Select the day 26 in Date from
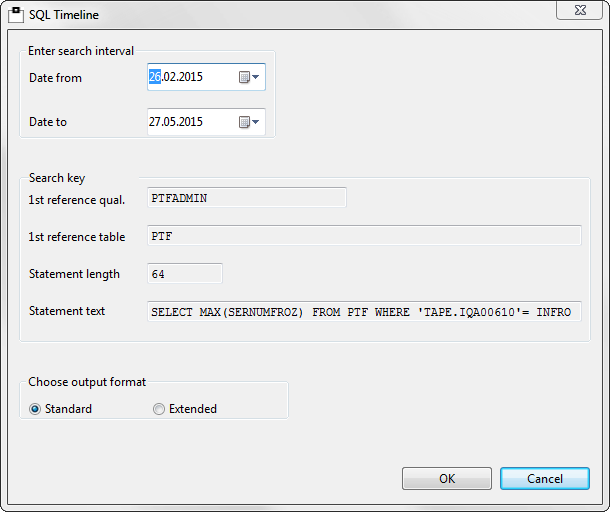Screen dimensions: 610x512 tap(155, 77)
